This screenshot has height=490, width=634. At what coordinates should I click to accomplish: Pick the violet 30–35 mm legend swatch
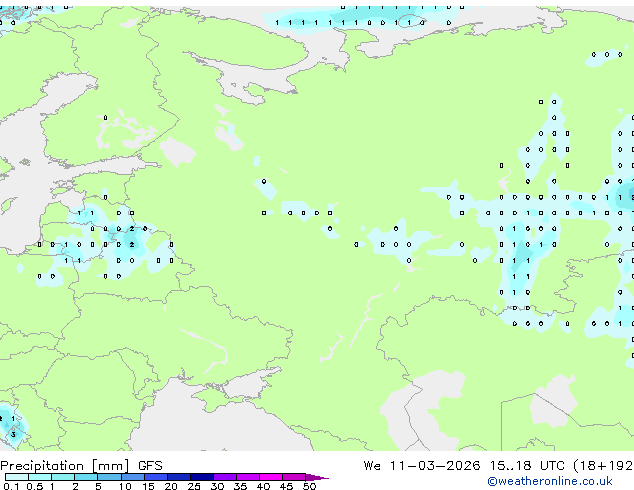225,477
